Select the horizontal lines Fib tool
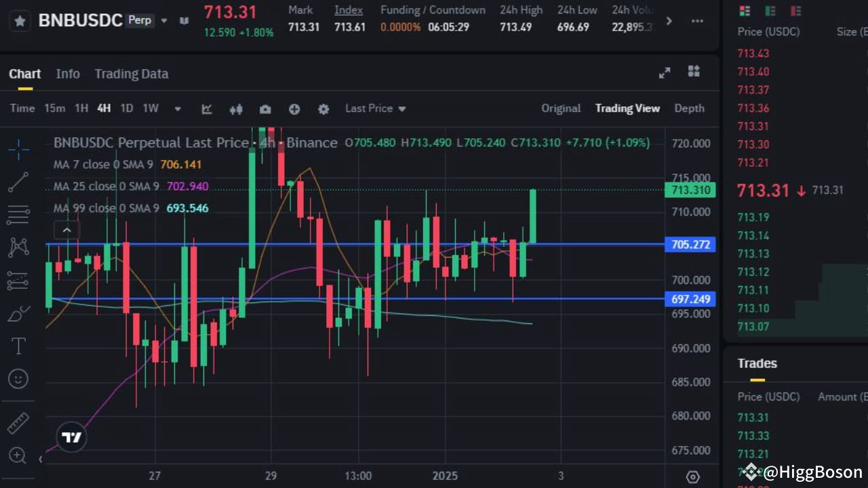 18,215
